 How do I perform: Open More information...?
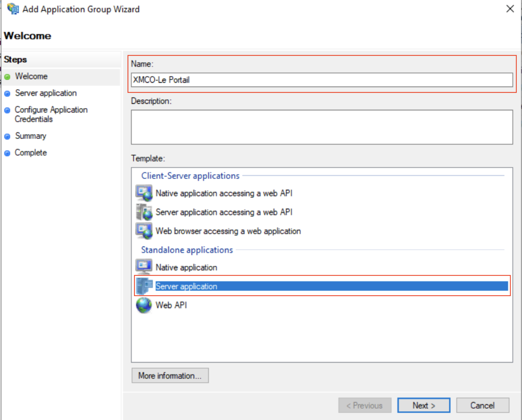(x=170, y=375)
